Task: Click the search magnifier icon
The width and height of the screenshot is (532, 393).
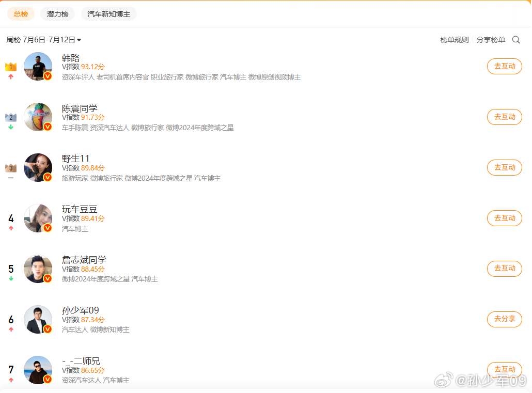Action: pyautogui.click(x=516, y=40)
